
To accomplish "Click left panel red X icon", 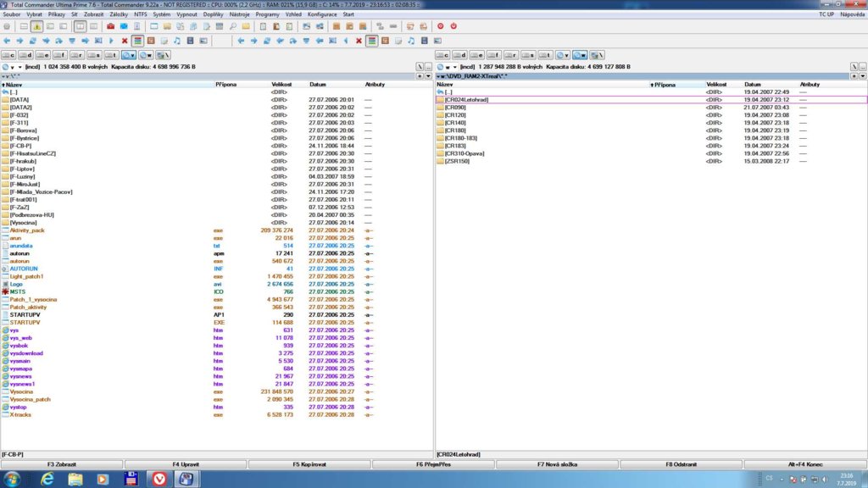I will [125, 41].
